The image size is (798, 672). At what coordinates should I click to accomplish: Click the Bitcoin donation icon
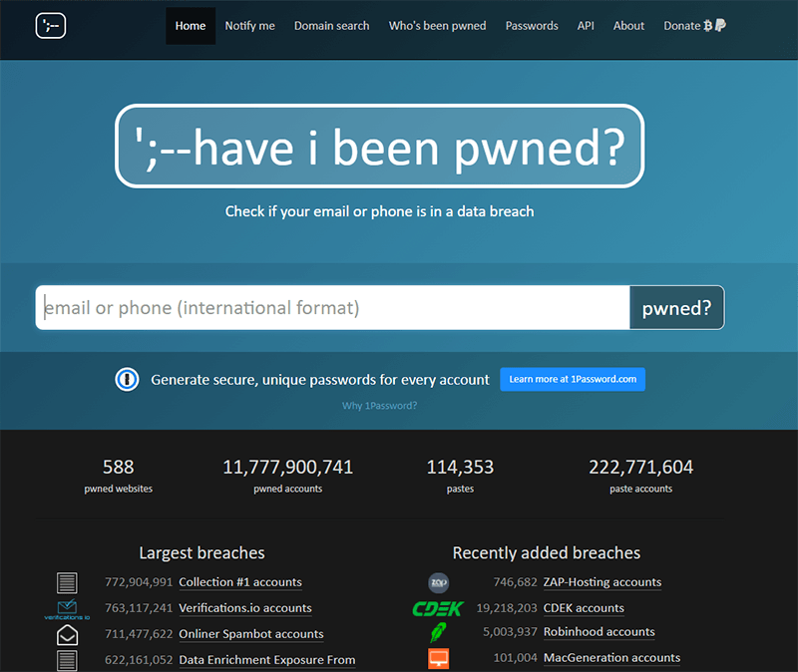(706, 26)
